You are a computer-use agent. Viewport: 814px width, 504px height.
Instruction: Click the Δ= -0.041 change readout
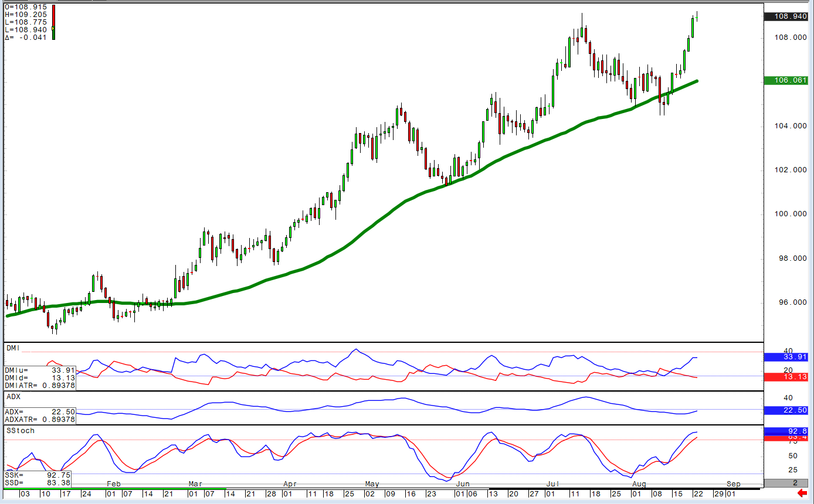(25, 38)
